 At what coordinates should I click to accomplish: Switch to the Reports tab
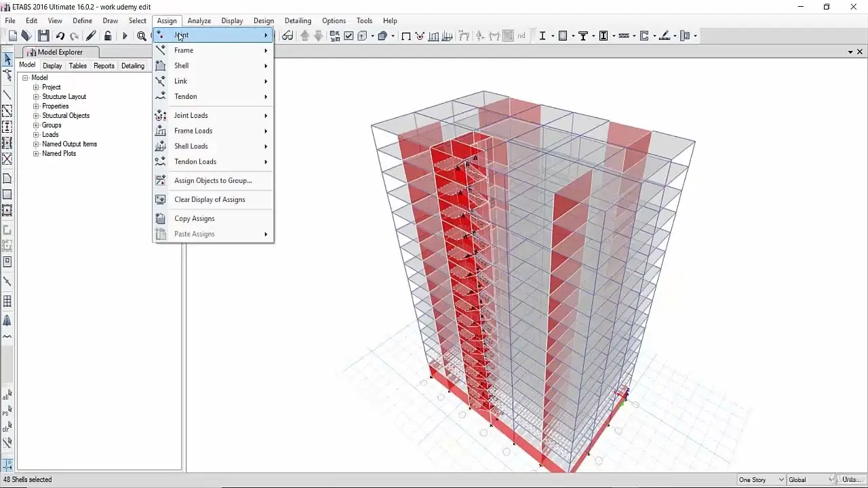click(x=104, y=66)
